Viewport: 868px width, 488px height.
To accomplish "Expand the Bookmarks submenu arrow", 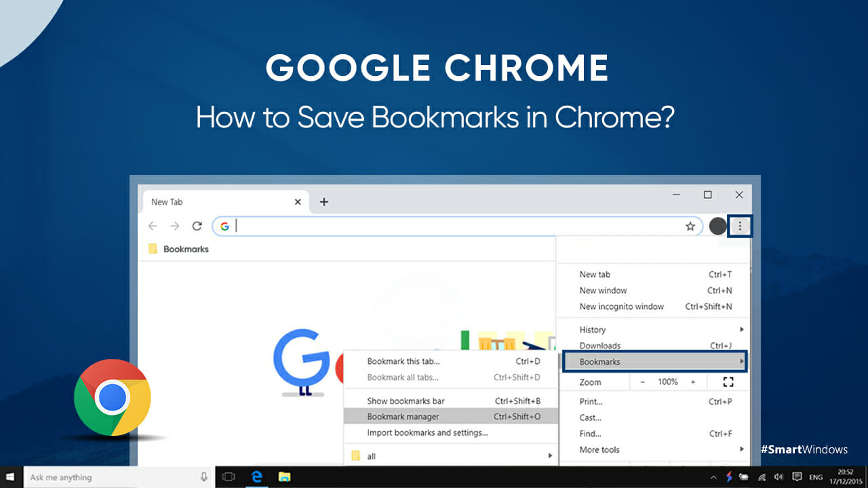I will point(741,362).
